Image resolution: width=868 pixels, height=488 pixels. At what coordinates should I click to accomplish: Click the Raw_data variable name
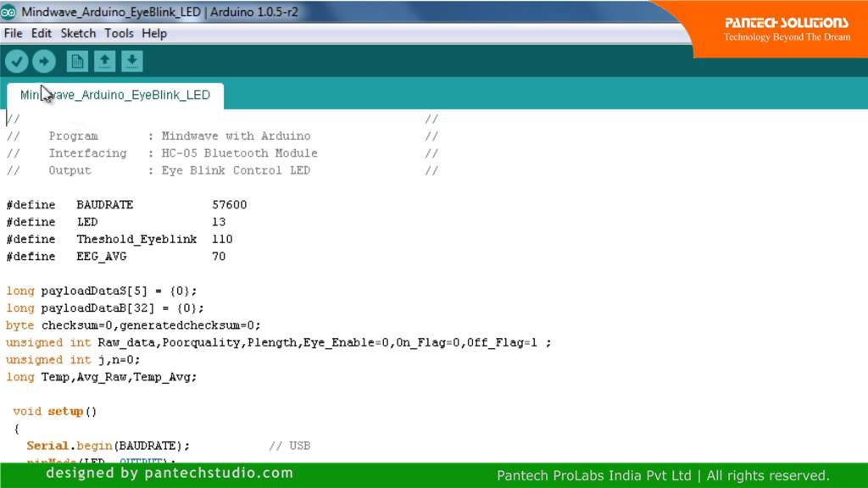pyautogui.click(x=126, y=342)
